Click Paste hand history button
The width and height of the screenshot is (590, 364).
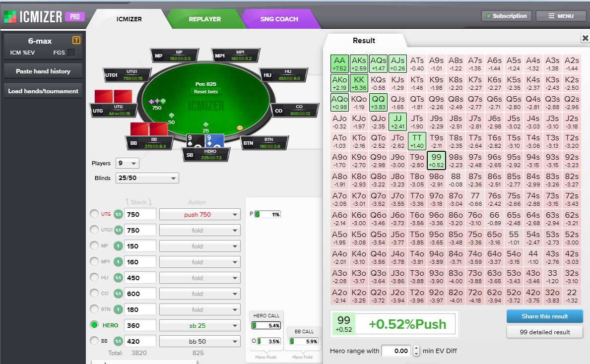[x=43, y=71]
